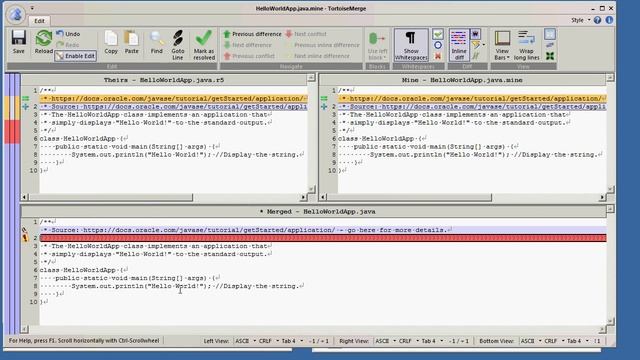This screenshot has height=360, width=640.
Task: Click the Theirs pane scroll right arrow
Action: tap(303, 198)
